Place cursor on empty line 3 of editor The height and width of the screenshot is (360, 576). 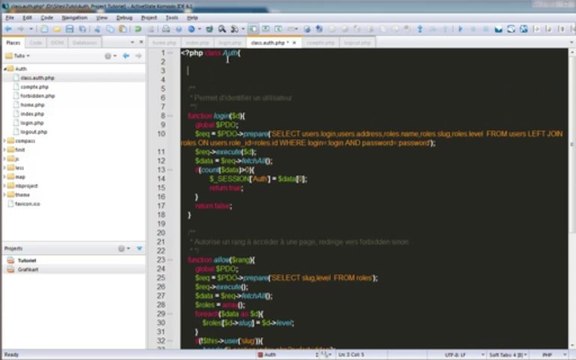374,71
